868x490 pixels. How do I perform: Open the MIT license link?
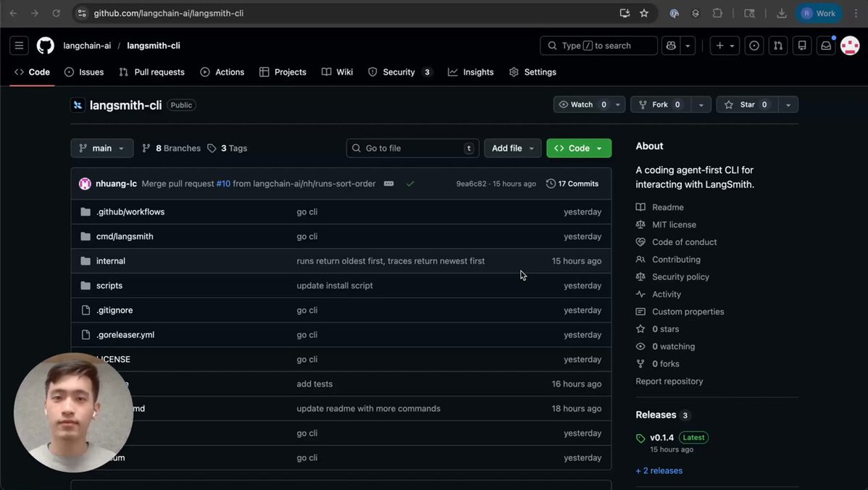coord(674,225)
